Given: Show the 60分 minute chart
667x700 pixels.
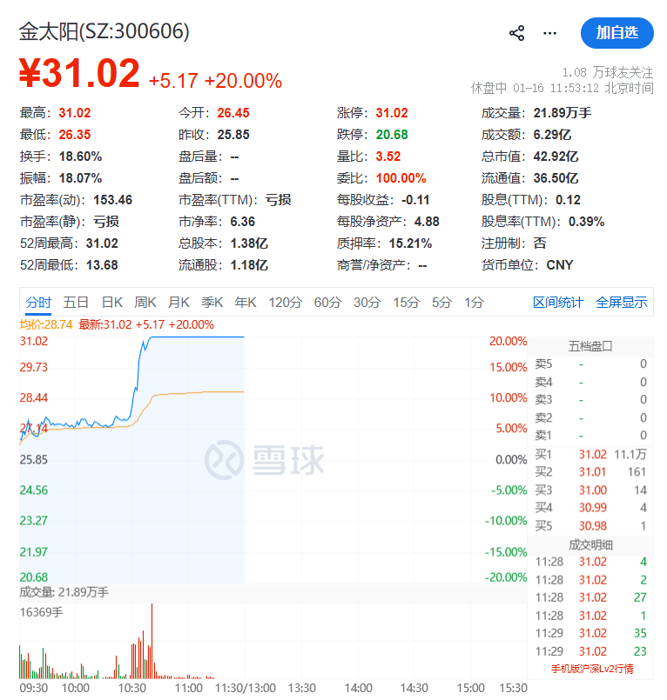Looking at the screenshot, I should pyautogui.click(x=328, y=302).
